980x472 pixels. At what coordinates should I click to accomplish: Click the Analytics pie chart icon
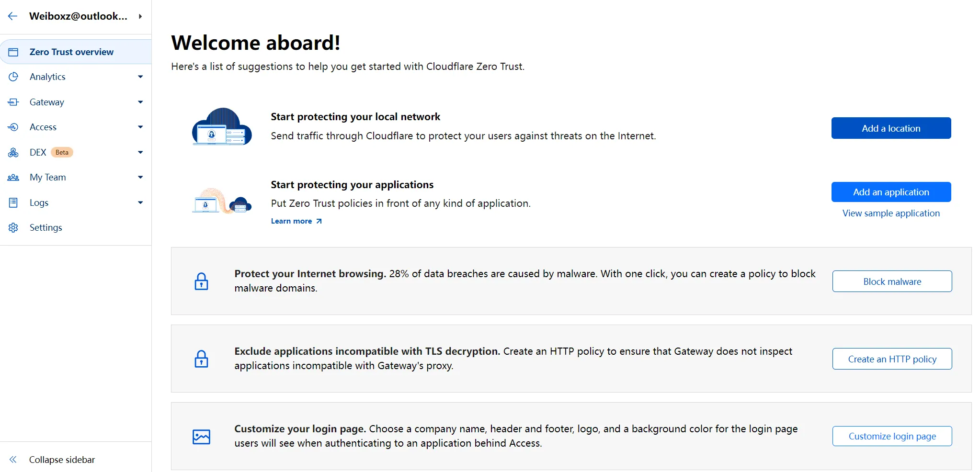[13, 77]
